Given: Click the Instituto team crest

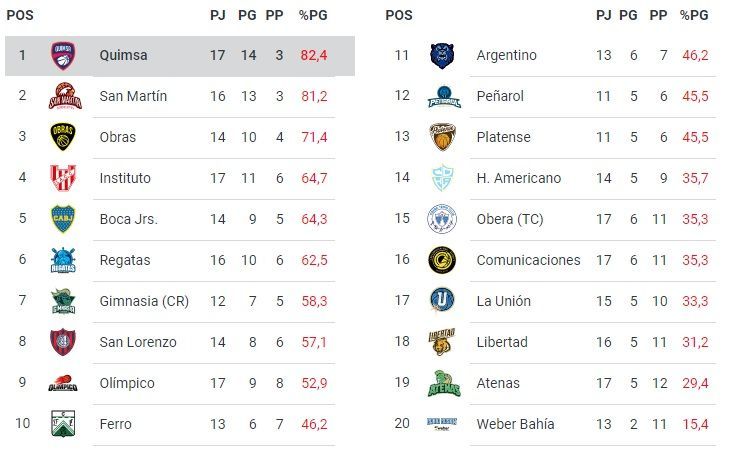Looking at the screenshot, I should point(64,178).
